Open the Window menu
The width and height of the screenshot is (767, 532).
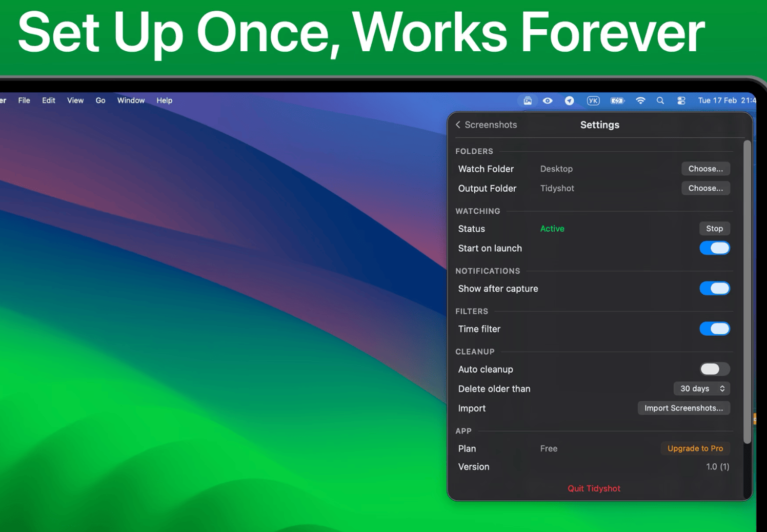pyautogui.click(x=131, y=100)
